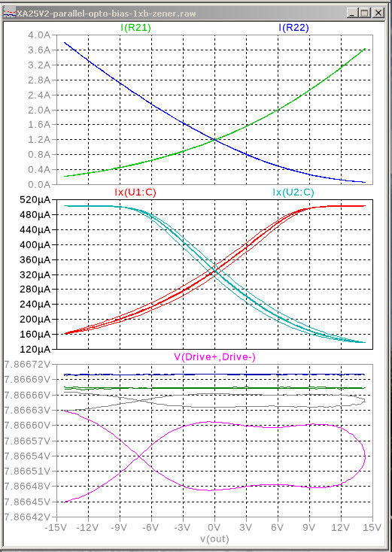This screenshot has height=552, width=392.
Task: Click the 12V horizontal axis tick
Action: pyautogui.click(x=341, y=527)
